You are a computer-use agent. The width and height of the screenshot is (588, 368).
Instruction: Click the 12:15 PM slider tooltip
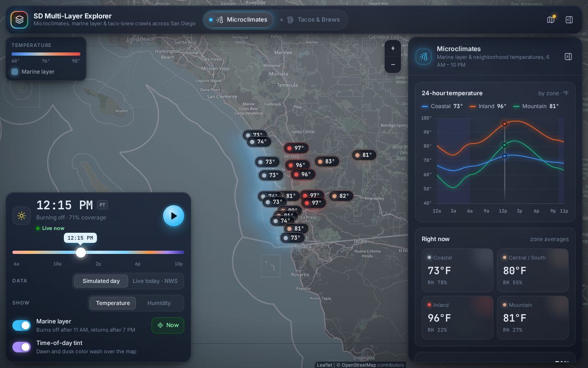point(80,238)
